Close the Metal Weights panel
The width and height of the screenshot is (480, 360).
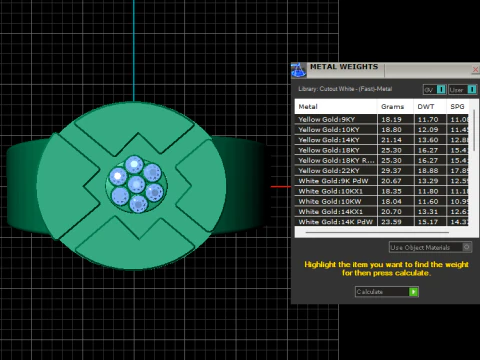tap(475, 70)
